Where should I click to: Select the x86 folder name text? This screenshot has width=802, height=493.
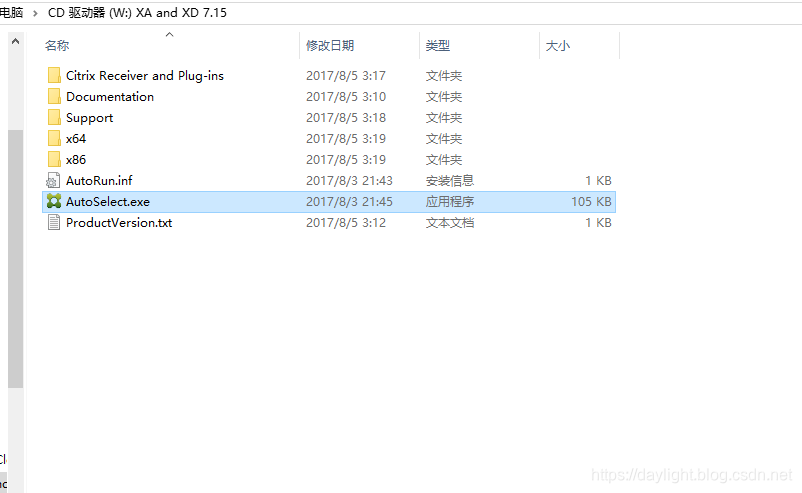pyautogui.click(x=76, y=160)
